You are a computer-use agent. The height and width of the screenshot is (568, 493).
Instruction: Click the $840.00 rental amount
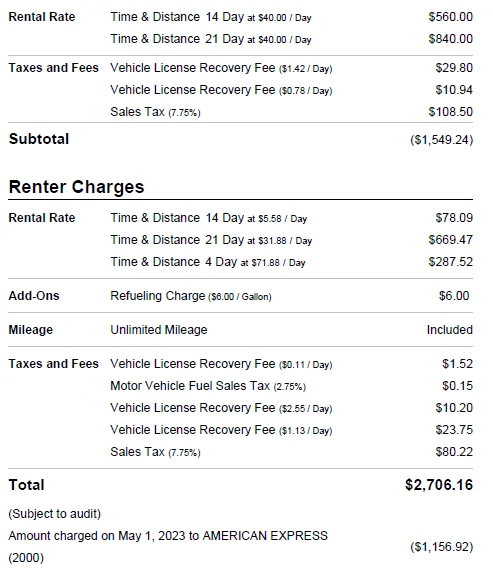(451, 39)
